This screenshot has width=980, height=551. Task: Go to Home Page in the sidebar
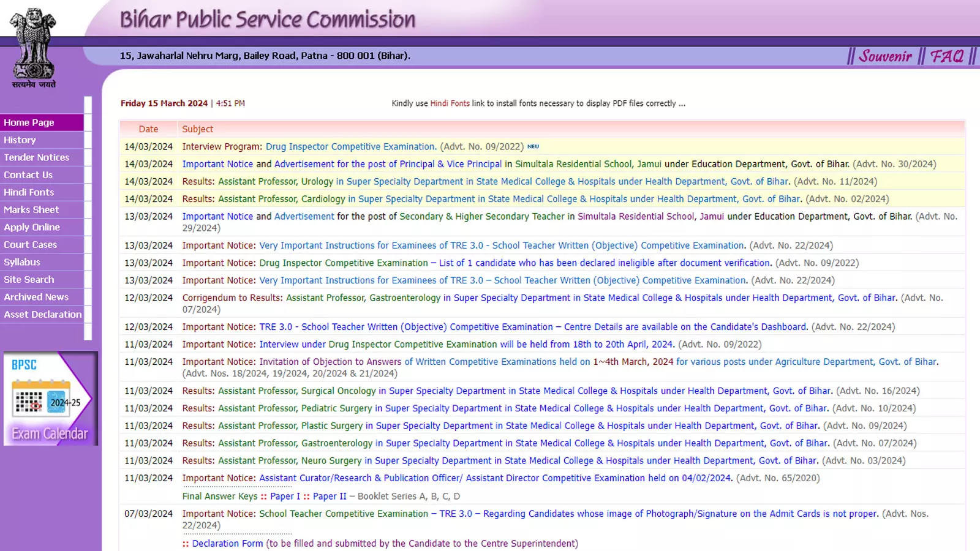[42, 122]
